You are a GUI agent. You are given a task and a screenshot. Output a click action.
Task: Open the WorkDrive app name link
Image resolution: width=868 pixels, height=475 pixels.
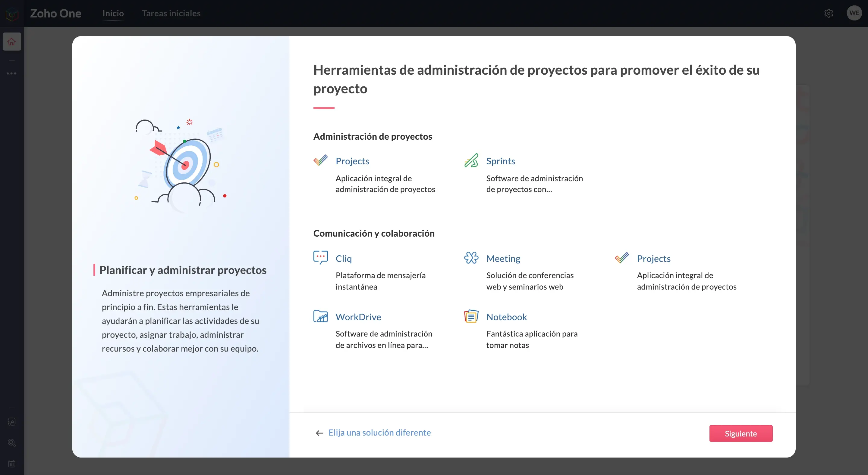[358, 317]
